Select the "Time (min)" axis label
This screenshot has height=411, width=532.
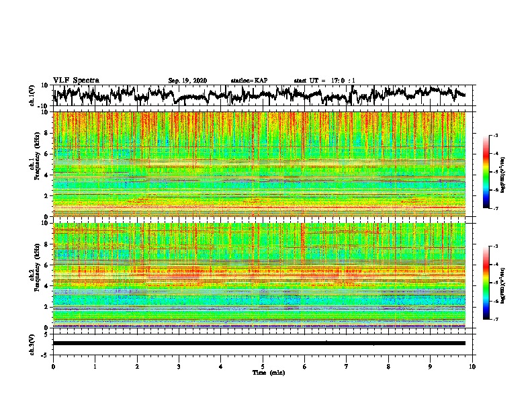[269, 373]
